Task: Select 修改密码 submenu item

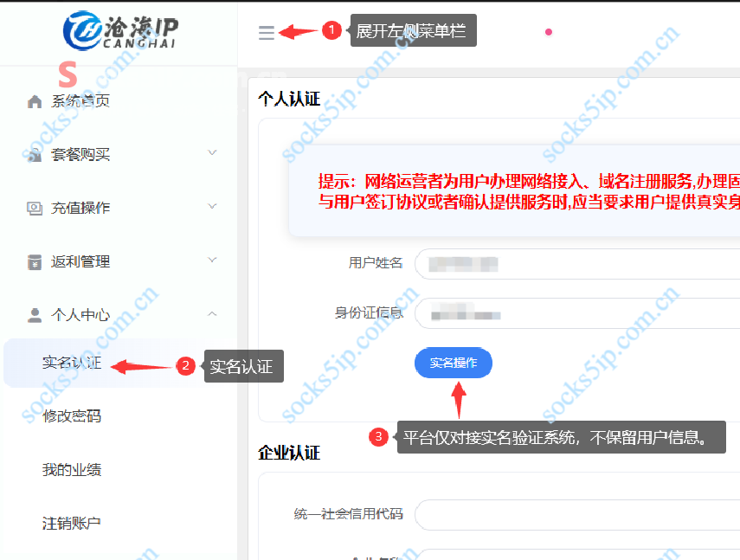Action: click(x=72, y=416)
